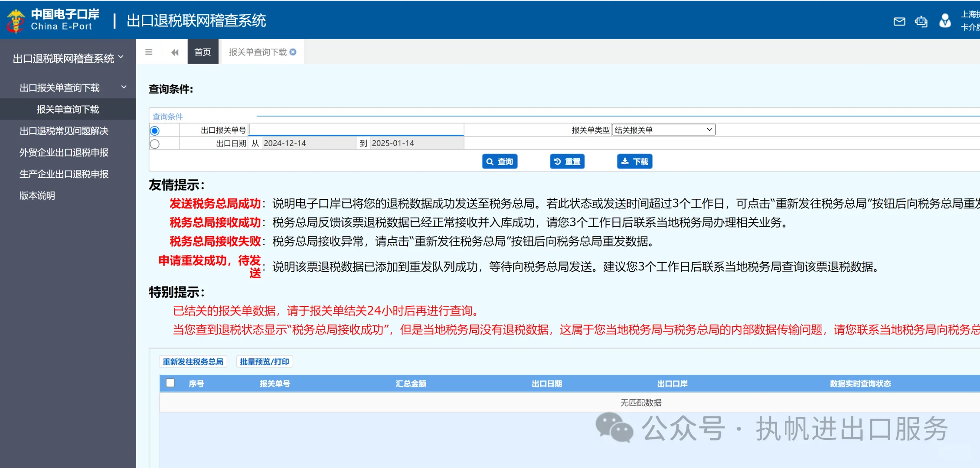Click the 批量预览/打印 button

point(265,361)
